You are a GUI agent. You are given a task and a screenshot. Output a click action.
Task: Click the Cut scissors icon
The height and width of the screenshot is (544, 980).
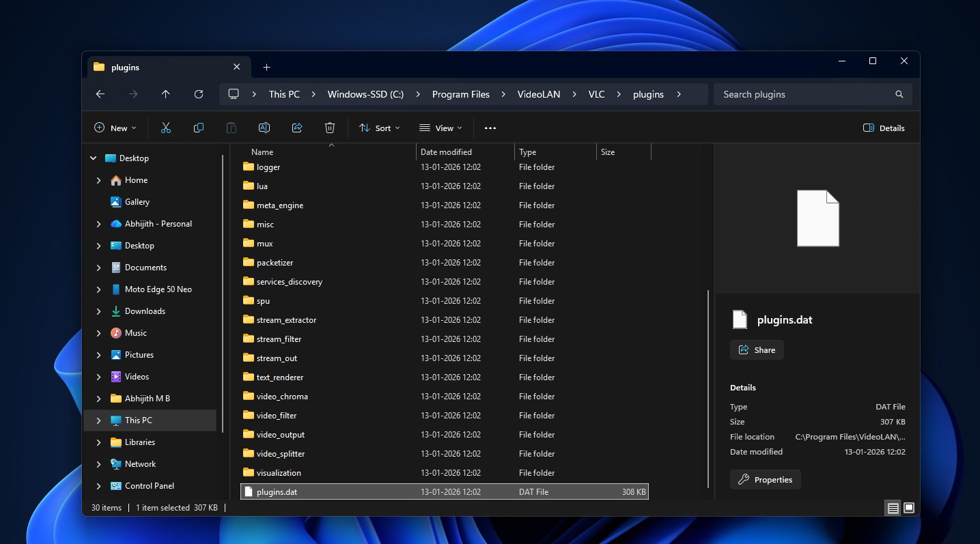click(166, 128)
